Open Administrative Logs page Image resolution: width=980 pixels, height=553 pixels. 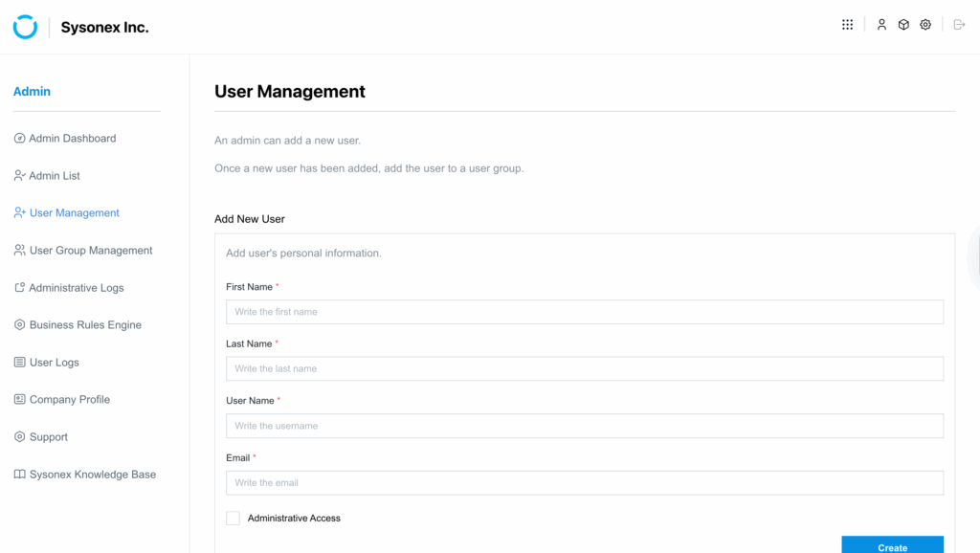point(77,288)
